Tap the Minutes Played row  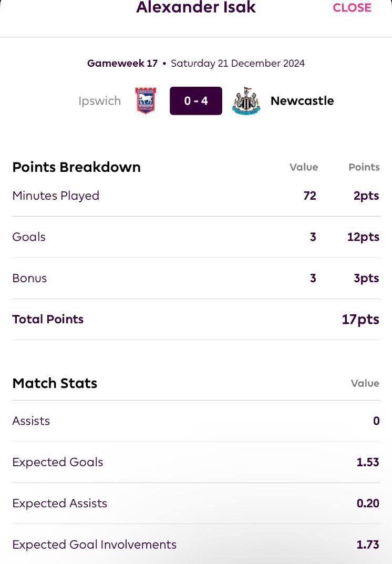click(196, 196)
